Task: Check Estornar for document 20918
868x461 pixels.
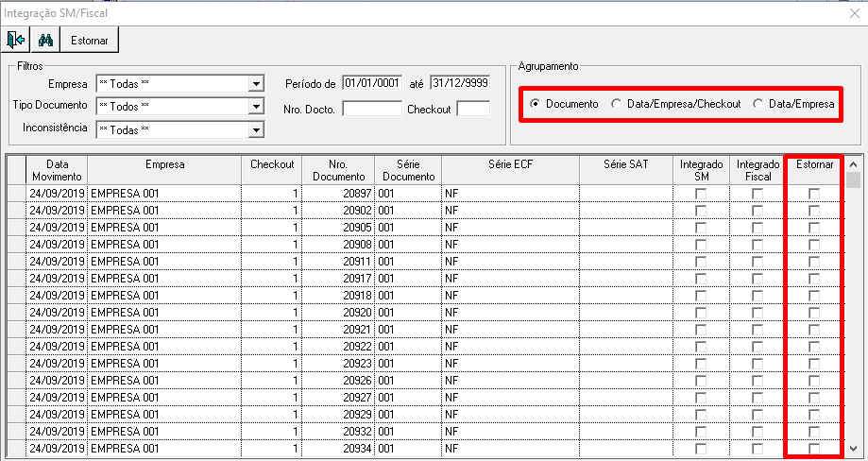Action: tap(814, 296)
